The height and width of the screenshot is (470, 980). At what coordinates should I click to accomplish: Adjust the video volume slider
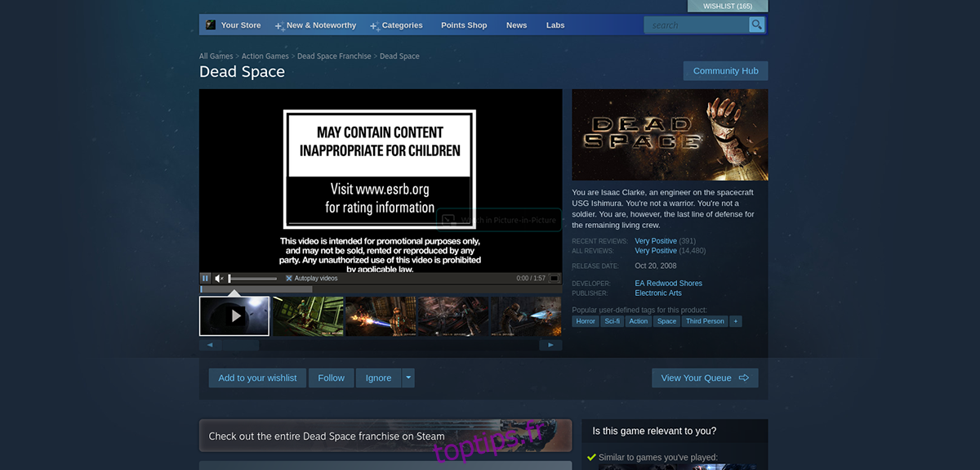(x=253, y=279)
